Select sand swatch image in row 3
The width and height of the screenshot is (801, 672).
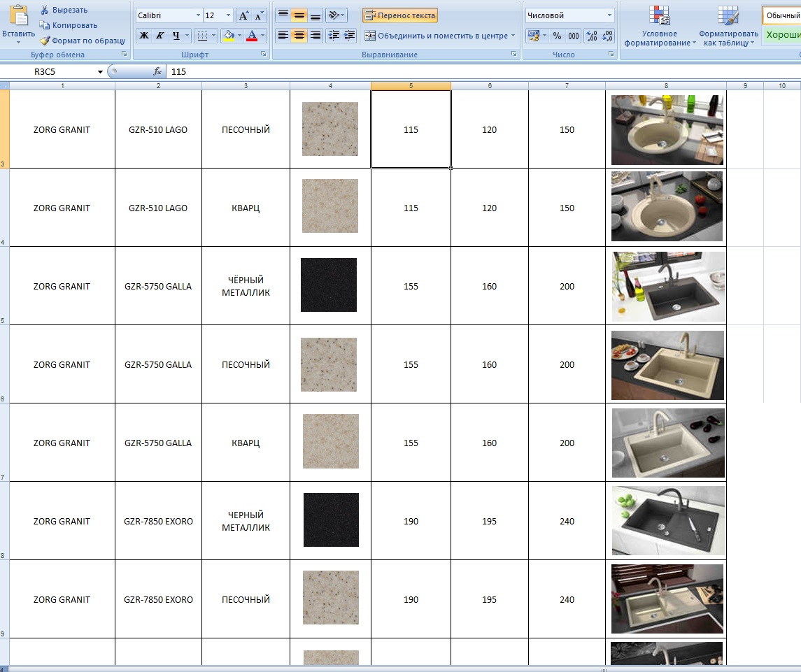click(330, 129)
